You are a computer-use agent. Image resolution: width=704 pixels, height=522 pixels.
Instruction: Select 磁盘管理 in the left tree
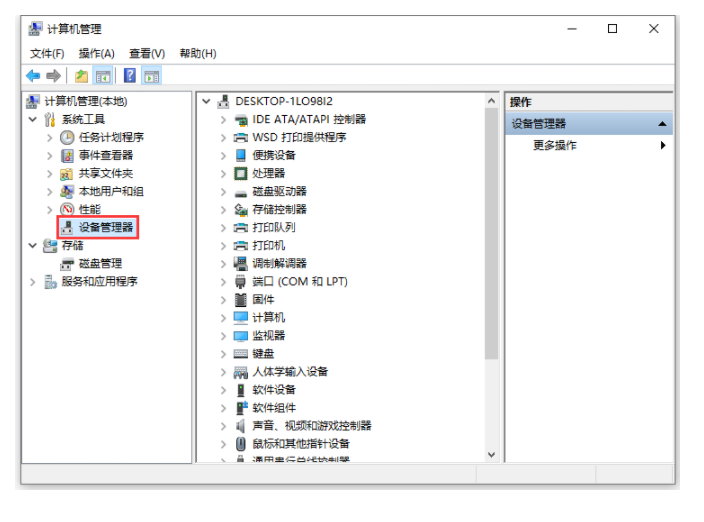pos(100,263)
